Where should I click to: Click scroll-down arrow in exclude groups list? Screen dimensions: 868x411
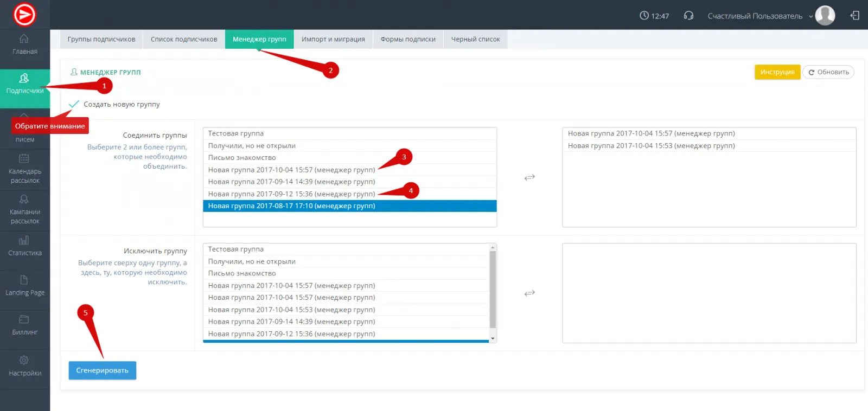[493, 339]
